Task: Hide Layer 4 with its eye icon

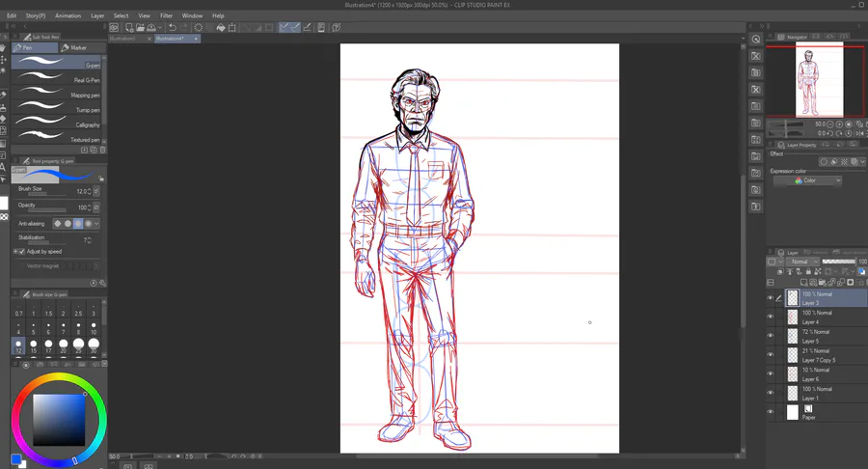Action: (x=770, y=317)
